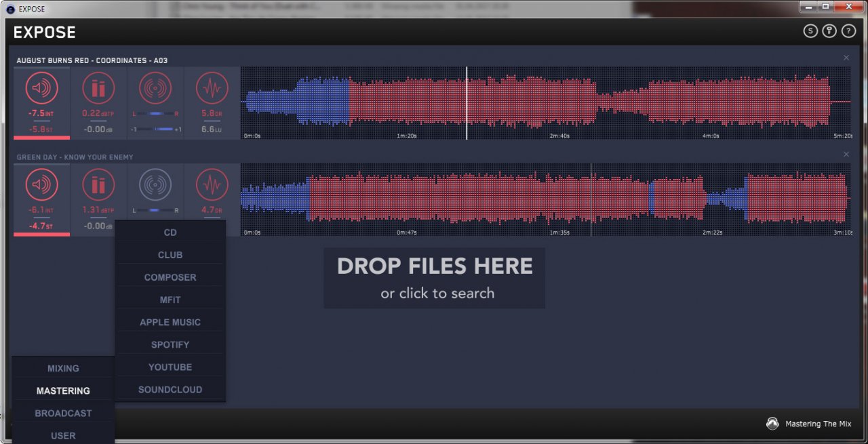Image resolution: width=868 pixels, height=444 pixels.
Task: Click the EXPOSE app icon in title bar
Action: click(10, 9)
